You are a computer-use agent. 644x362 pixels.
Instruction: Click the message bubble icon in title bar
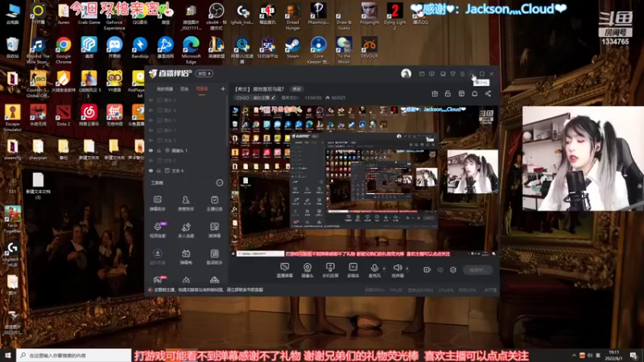click(x=431, y=74)
